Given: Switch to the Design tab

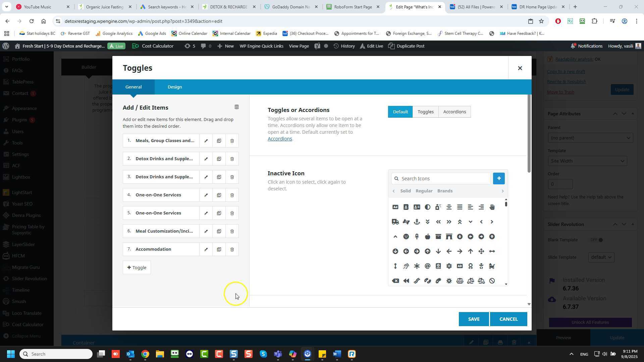Looking at the screenshot, I should (174, 87).
